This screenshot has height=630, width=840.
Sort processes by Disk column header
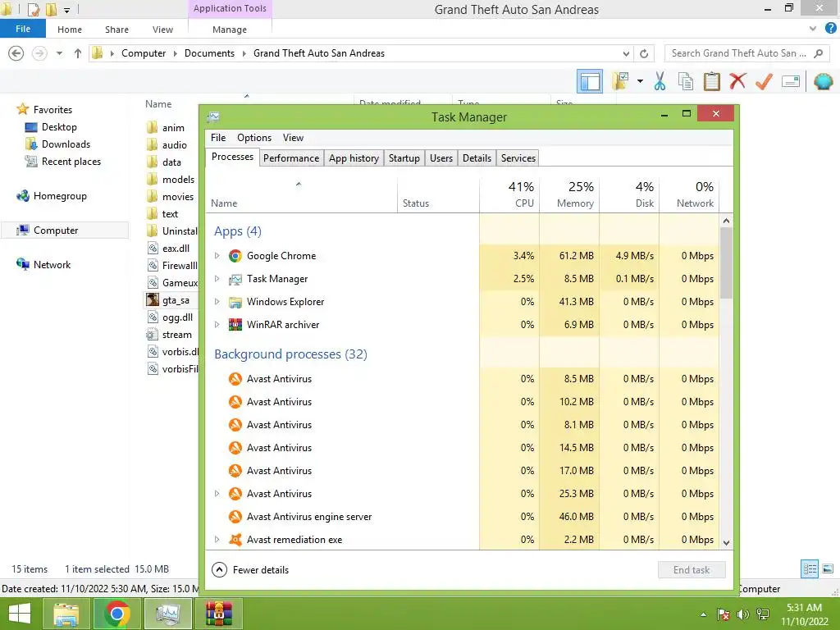click(x=629, y=194)
